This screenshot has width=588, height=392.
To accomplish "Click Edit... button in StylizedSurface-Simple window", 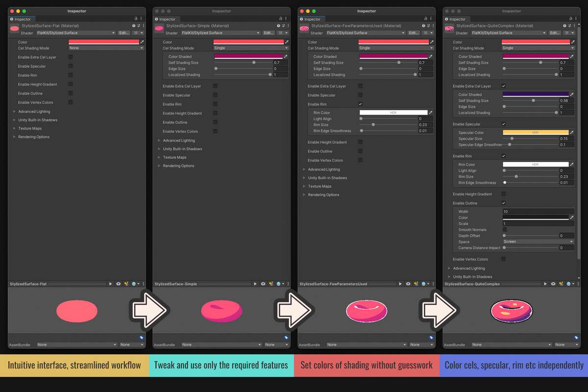I will pyautogui.click(x=269, y=33).
